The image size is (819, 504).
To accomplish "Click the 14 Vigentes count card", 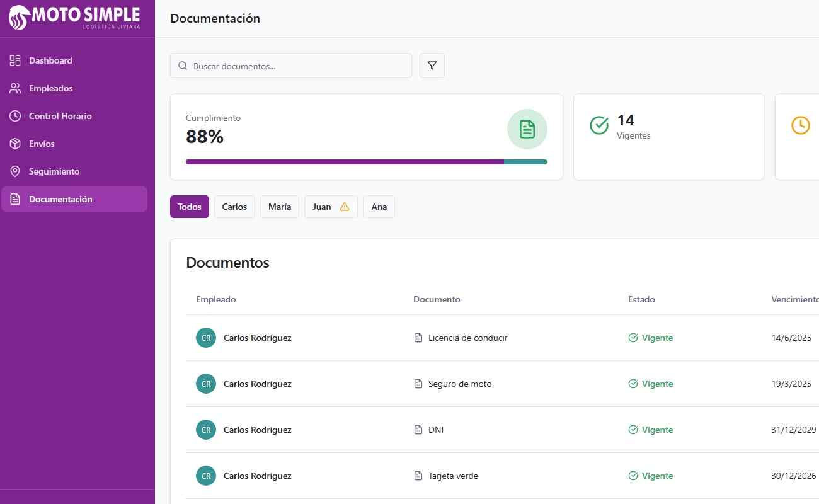I will click(669, 137).
